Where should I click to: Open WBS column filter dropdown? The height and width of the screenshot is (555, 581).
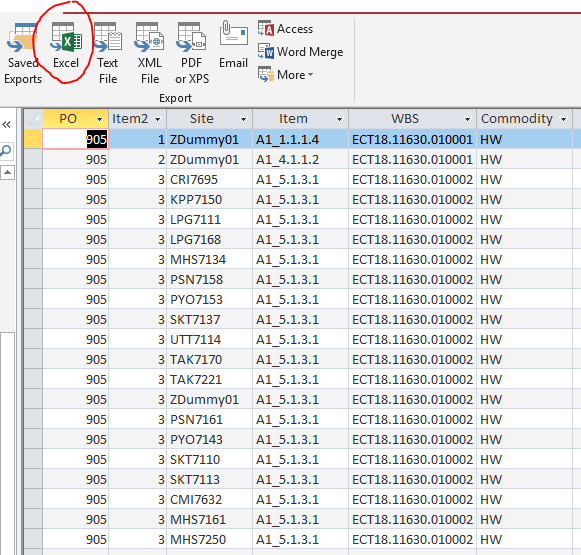click(467, 119)
